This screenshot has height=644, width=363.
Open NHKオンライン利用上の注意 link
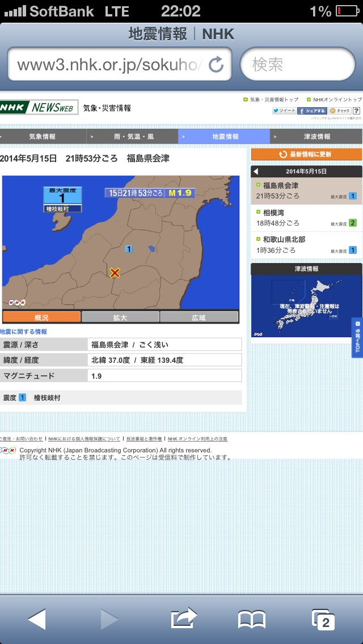[197, 439]
